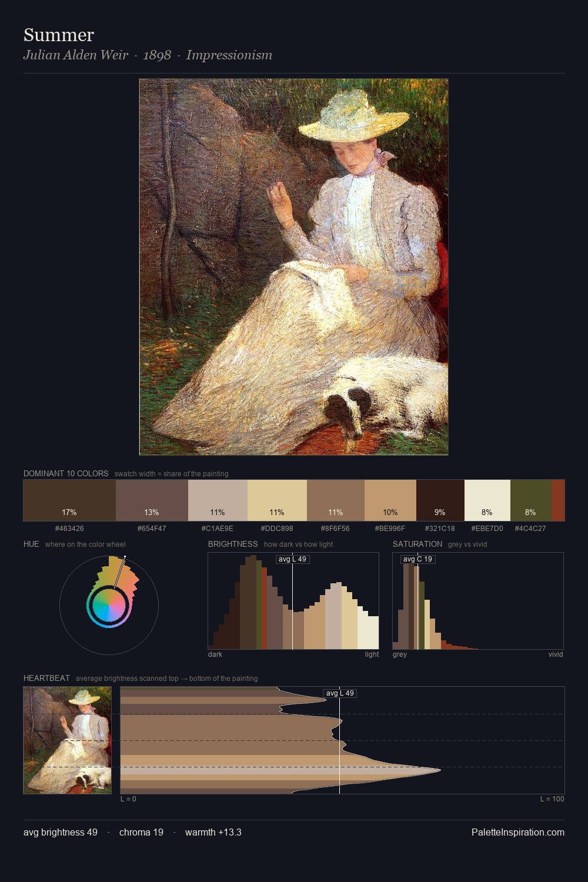This screenshot has width=588, height=882.
Task: Click the hex label #BE996F
Action: [x=390, y=529]
